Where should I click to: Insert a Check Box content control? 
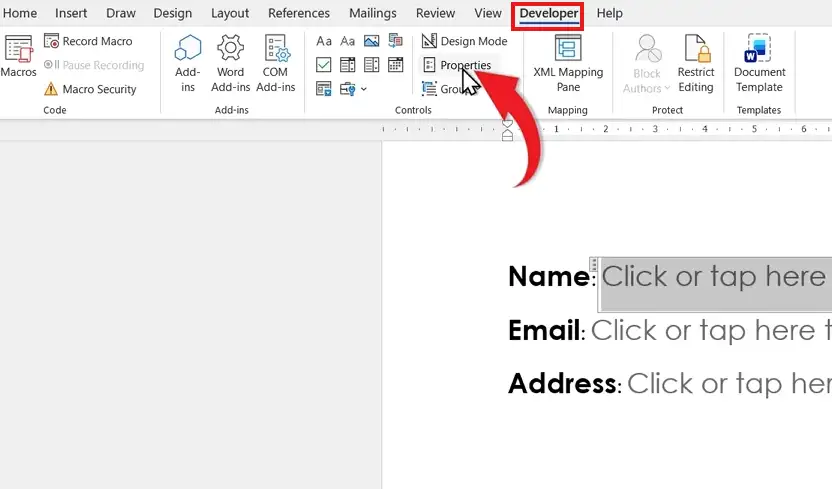324,65
